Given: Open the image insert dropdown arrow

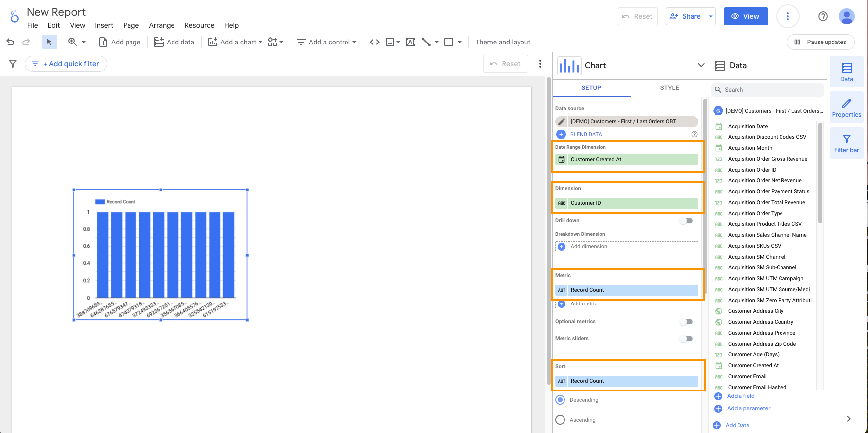Looking at the screenshot, I should (x=398, y=42).
